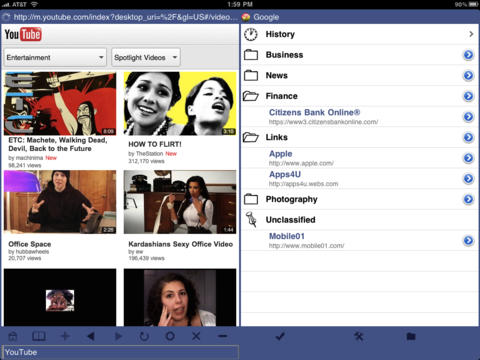
Task: Collapse the Finance open folder
Action: coord(251,96)
